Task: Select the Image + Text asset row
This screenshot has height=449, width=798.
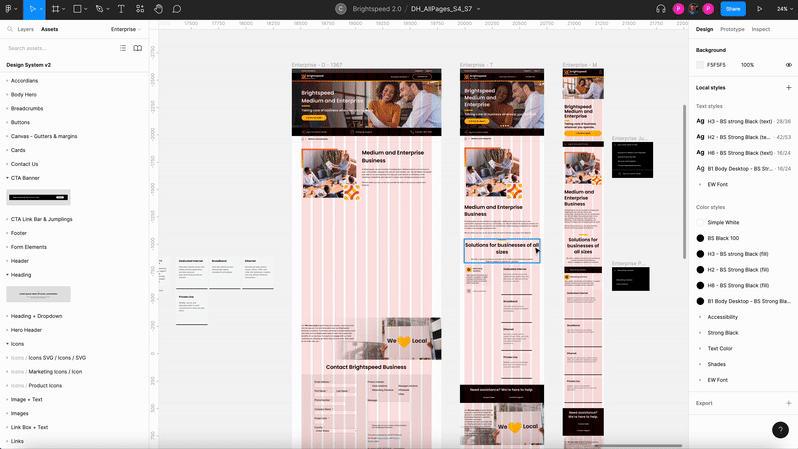Action: (74, 400)
